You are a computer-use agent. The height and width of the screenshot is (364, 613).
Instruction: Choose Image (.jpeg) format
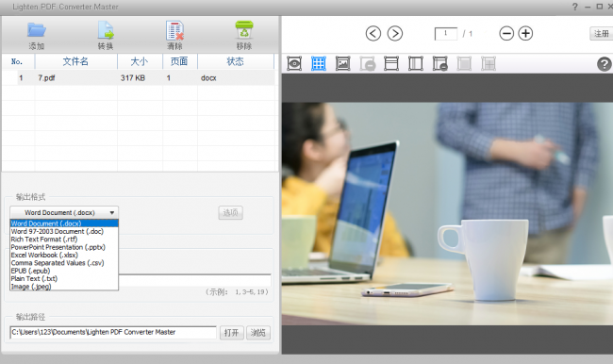[64, 286]
